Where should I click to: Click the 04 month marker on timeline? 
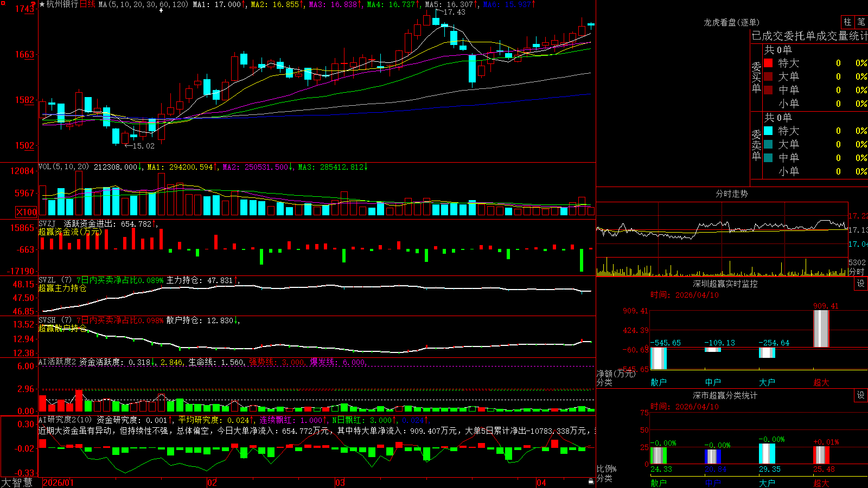click(x=541, y=483)
